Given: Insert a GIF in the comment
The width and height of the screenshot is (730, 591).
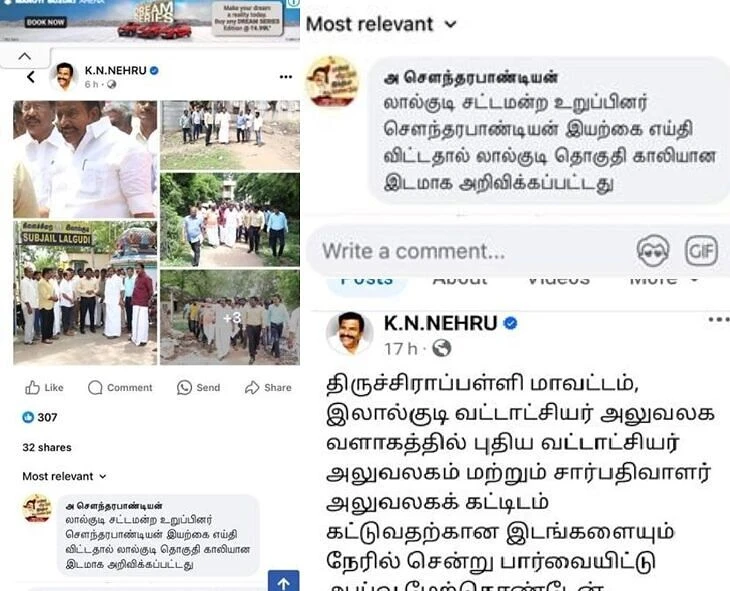Looking at the screenshot, I should (x=701, y=251).
